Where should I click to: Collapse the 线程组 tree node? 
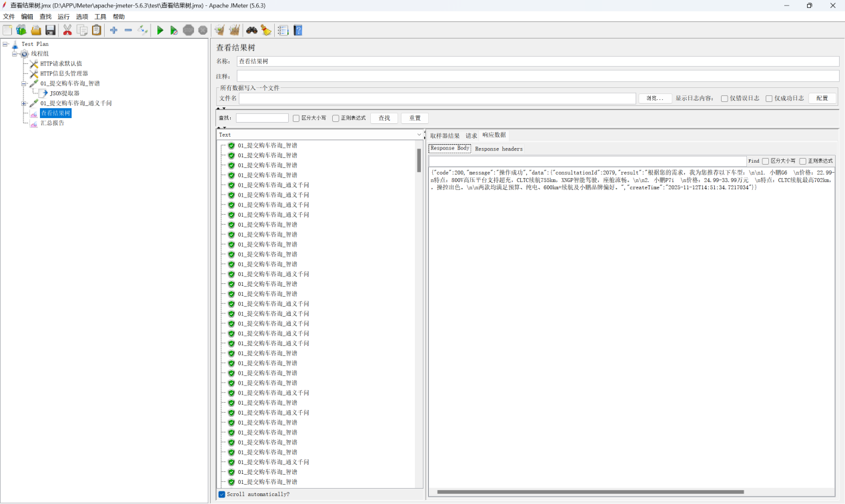[15, 54]
